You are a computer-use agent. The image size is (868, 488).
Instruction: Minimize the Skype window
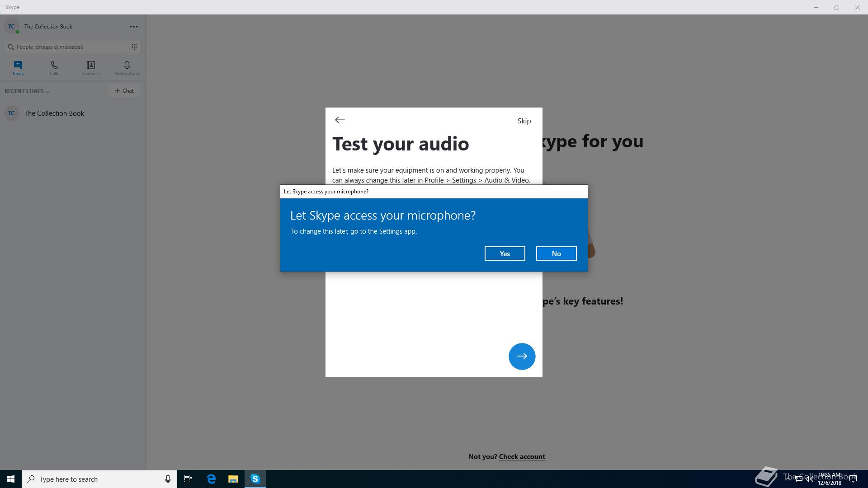tap(816, 7)
